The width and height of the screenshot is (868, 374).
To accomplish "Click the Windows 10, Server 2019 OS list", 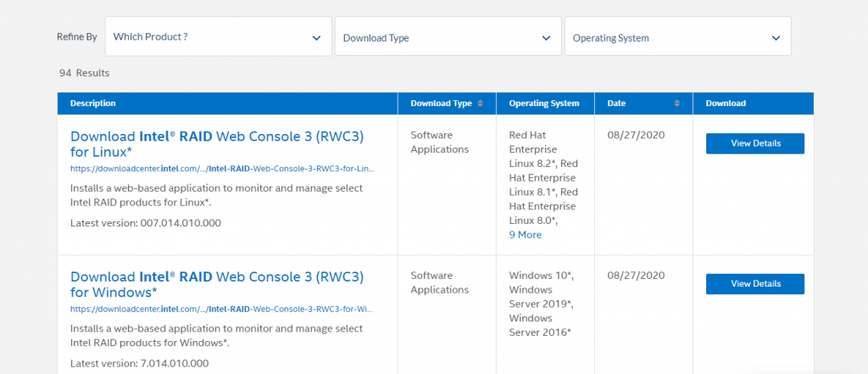I will click(x=542, y=304).
